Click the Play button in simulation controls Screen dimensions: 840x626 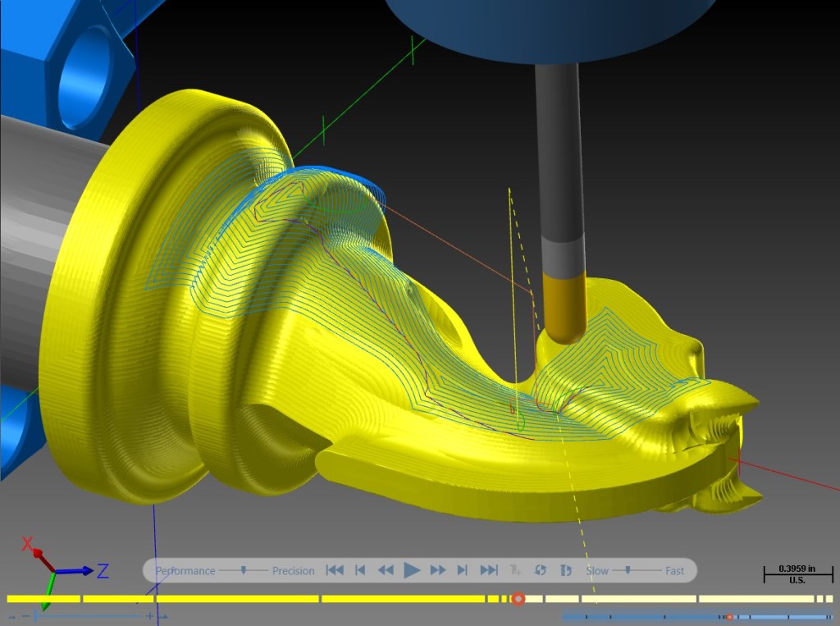click(412, 570)
